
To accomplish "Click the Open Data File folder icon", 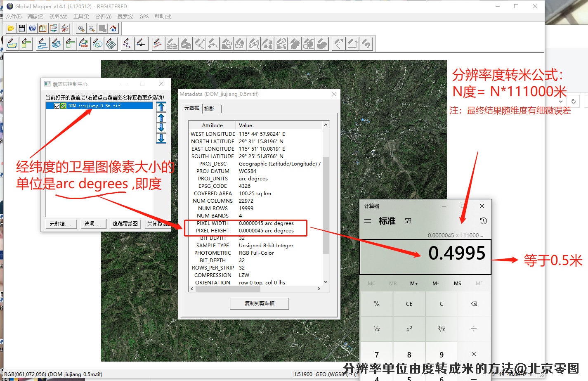I will 11,28.
